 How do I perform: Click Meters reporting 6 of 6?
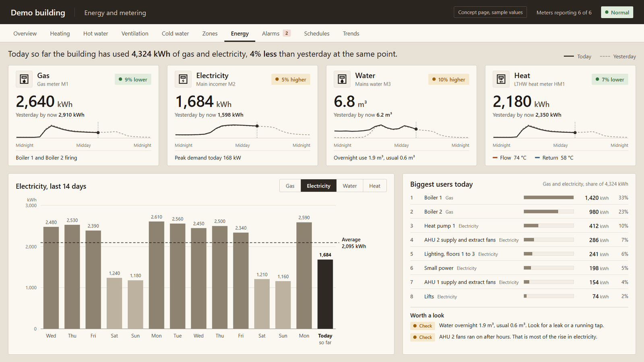pyautogui.click(x=564, y=12)
